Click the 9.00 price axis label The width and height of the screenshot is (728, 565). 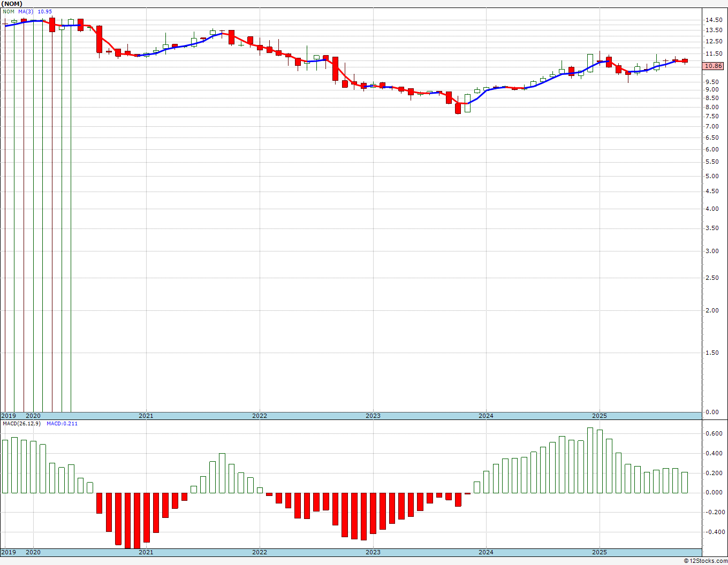point(713,89)
